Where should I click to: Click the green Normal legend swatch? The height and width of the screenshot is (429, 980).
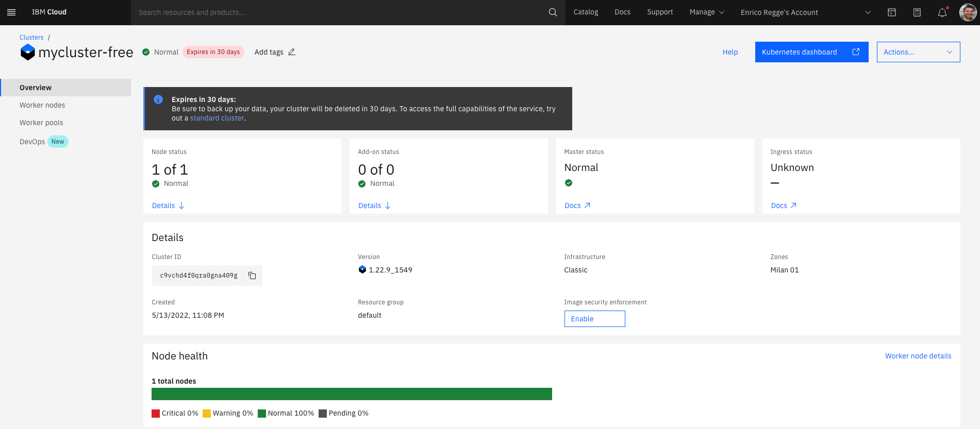262,414
